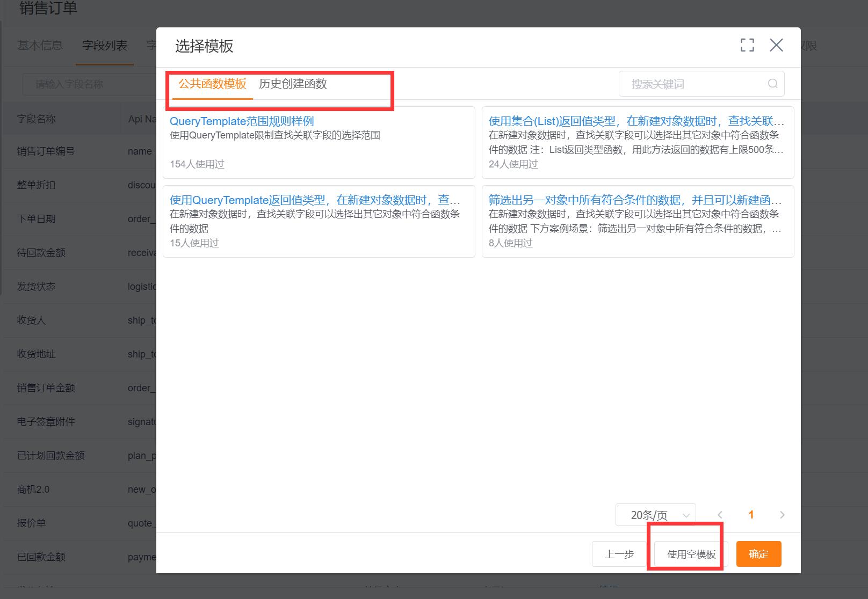
Task: Click the 使用空模板 button
Action: tap(691, 554)
